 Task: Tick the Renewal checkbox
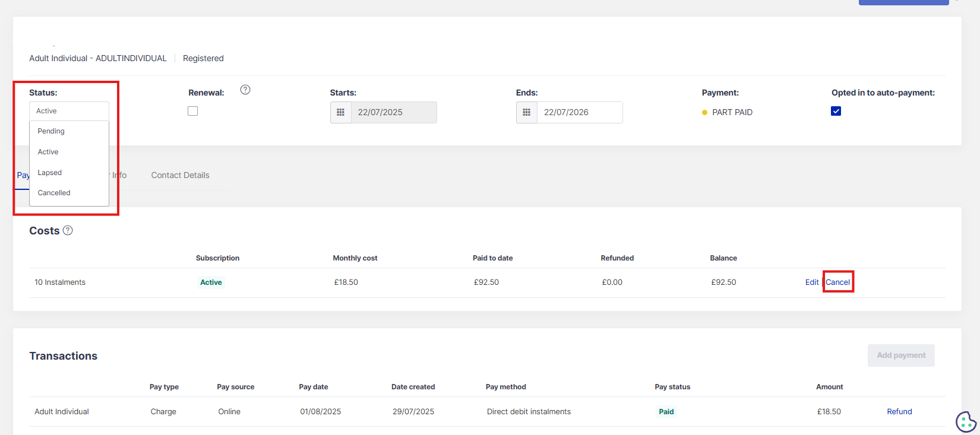coord(193,111)
